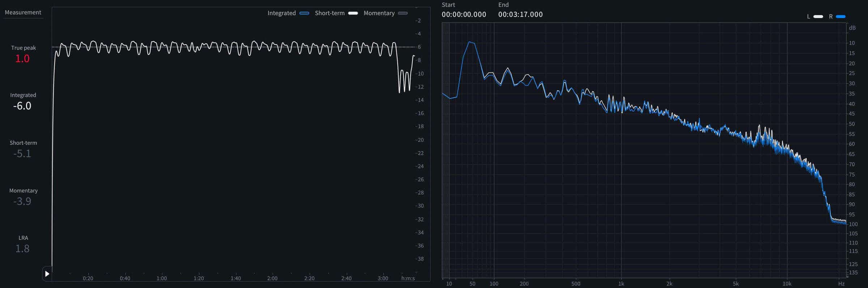This screenshot has width=868, height=288.
Task: Click the Integrated loudness value -6.0
Action: (22, 106)
